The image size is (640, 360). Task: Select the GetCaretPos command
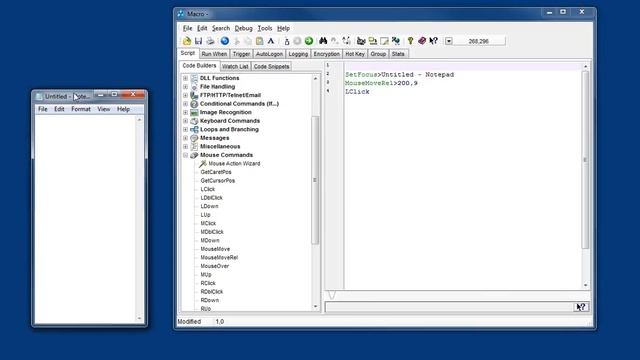[216, 172]
